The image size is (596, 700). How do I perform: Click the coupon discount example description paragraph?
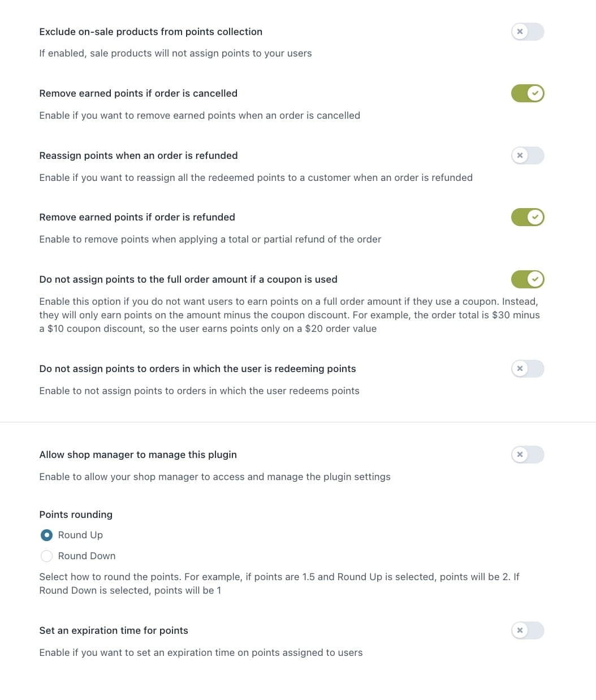pos(289,315)
